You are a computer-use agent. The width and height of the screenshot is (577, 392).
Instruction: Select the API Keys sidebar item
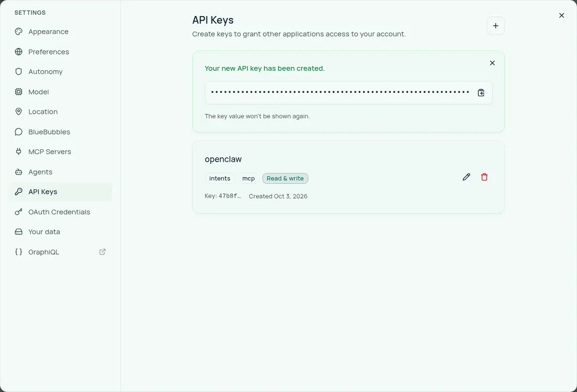pos(61,192)
